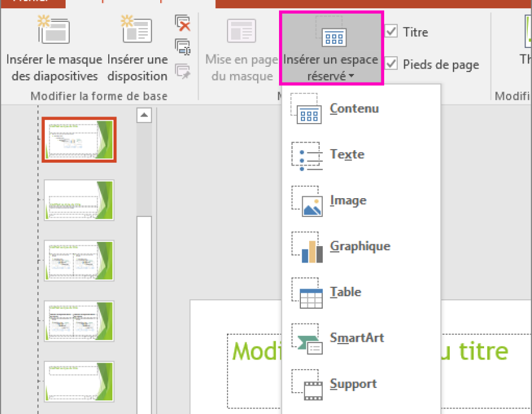
Task: Click the delete layout icon with red X
Action: tap(183, 23)
